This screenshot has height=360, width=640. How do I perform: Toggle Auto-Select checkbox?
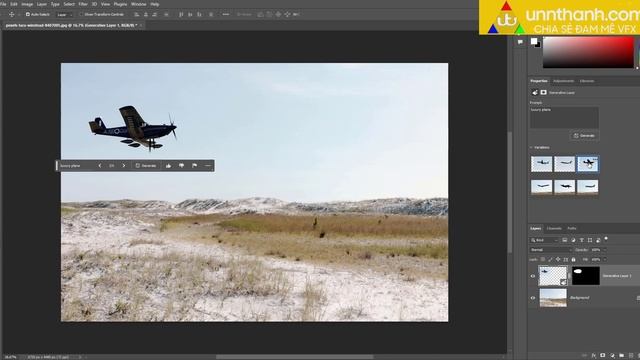28,14
